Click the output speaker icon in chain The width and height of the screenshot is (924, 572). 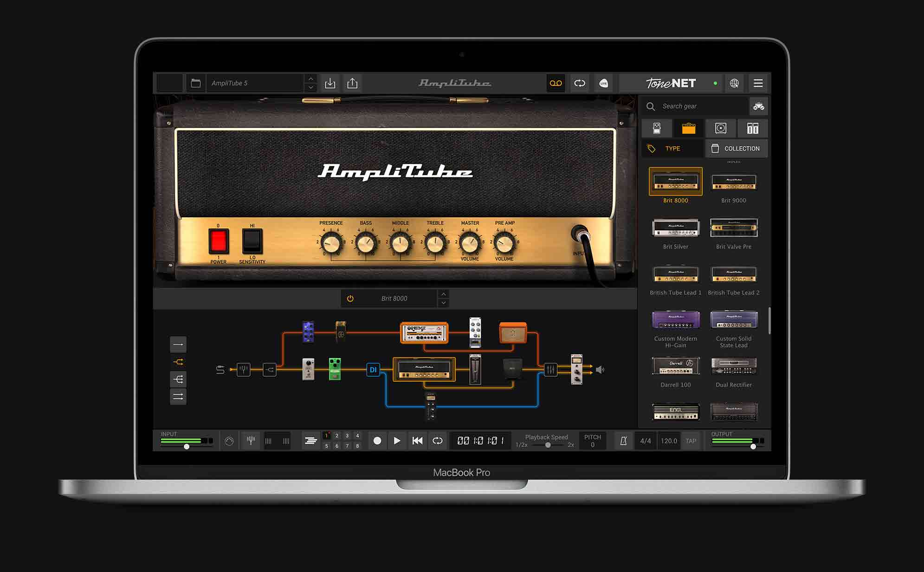(x=600, y=370)
